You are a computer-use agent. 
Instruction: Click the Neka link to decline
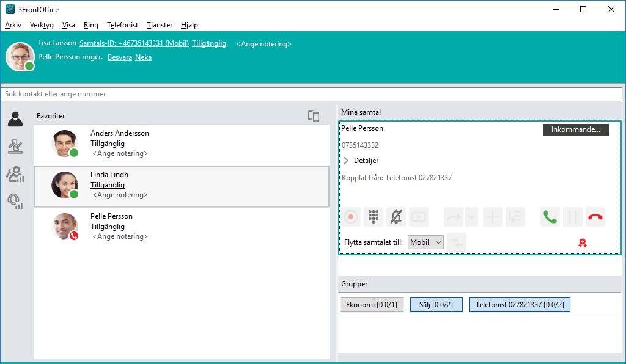143,57
